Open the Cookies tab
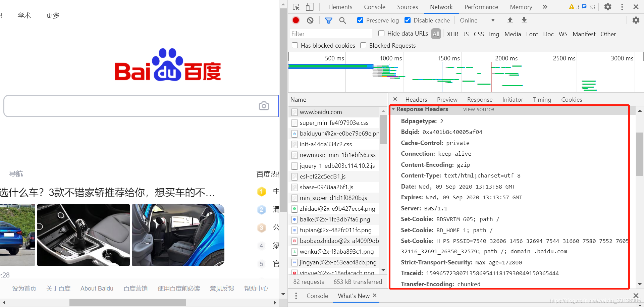 572,100
